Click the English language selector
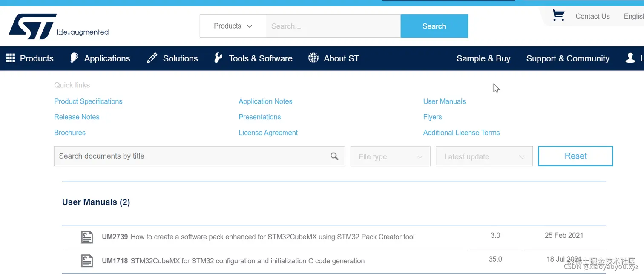This screenshot has width=644, height=274. 634,16
